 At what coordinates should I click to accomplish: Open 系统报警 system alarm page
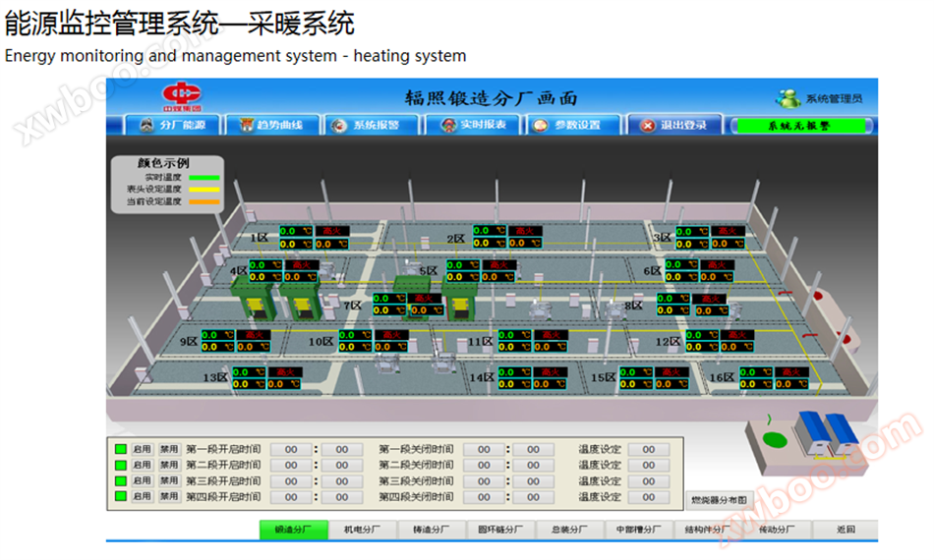click(x=372, y=125)
